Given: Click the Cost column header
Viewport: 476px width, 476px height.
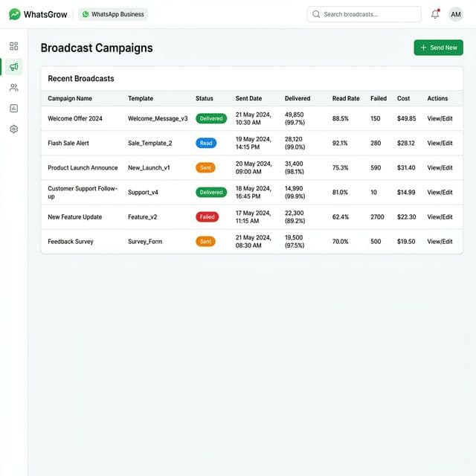Looking at the screenshot, I should pos(403,98).
